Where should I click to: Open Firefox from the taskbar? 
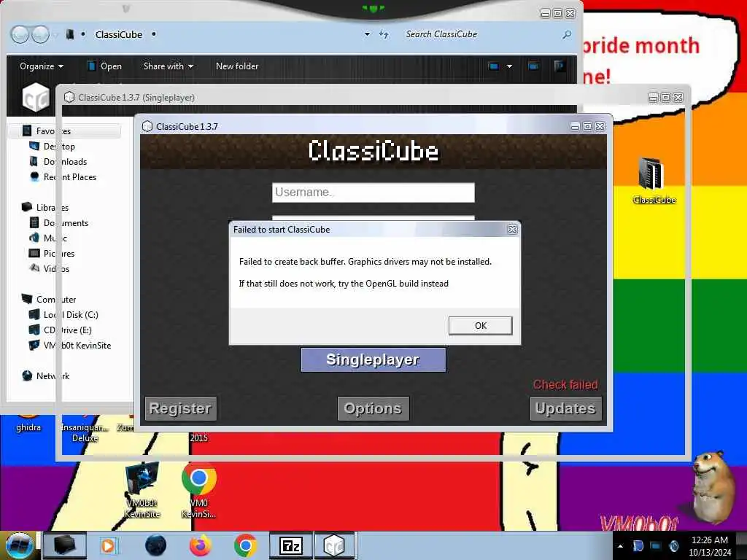click(200, 545)
